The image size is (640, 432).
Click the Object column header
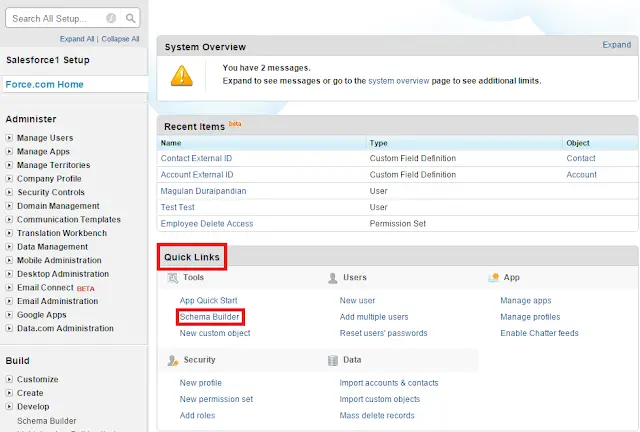[x=578, y=143]
